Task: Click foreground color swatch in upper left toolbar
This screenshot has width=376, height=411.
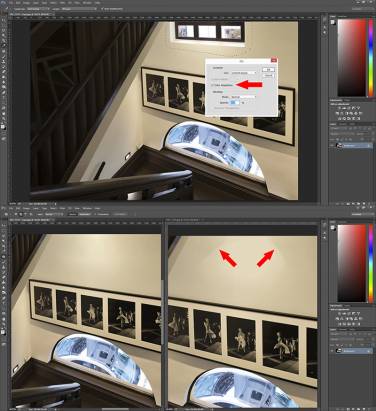Action: click(x=3, y=127)
